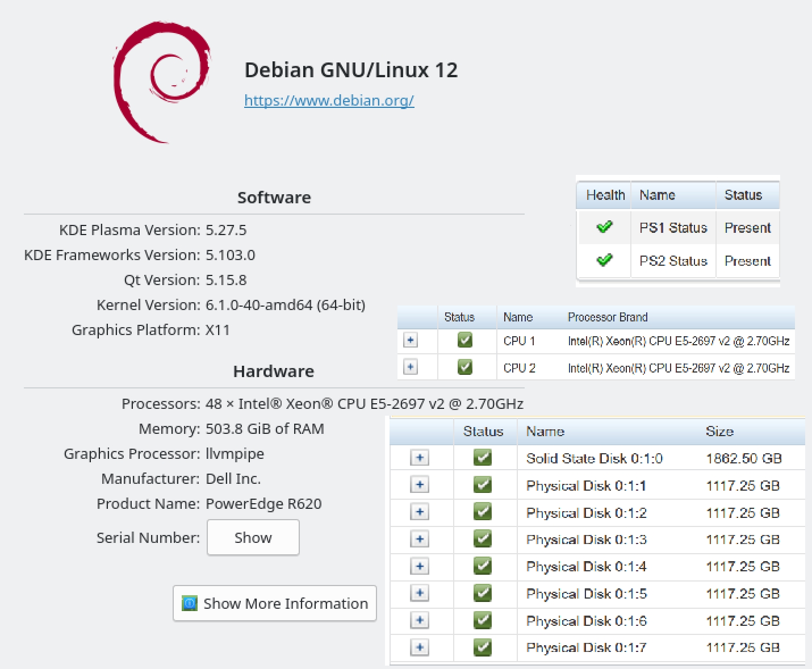
Task: Click Status column header in power supply table
Action: [x=743, y=195]
